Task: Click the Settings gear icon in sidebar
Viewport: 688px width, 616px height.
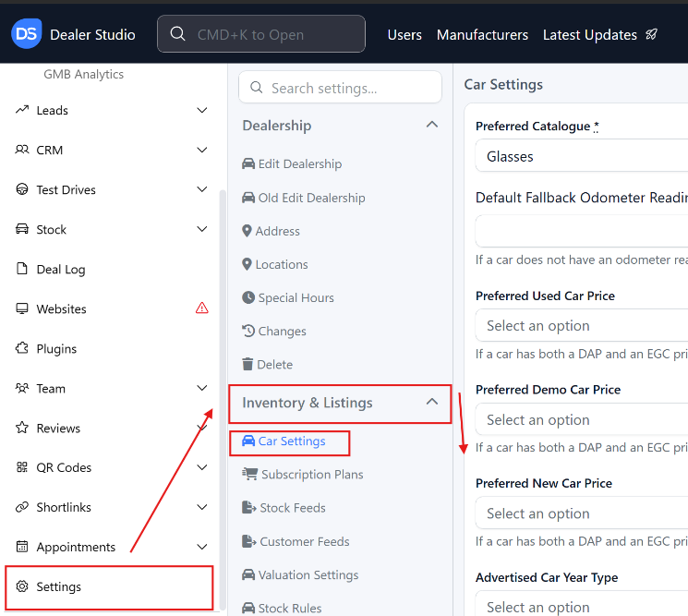Action: coord(23,586)
